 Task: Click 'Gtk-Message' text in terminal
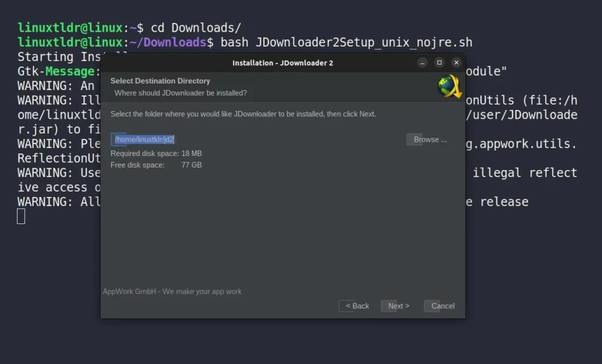(x=56, y=71)
